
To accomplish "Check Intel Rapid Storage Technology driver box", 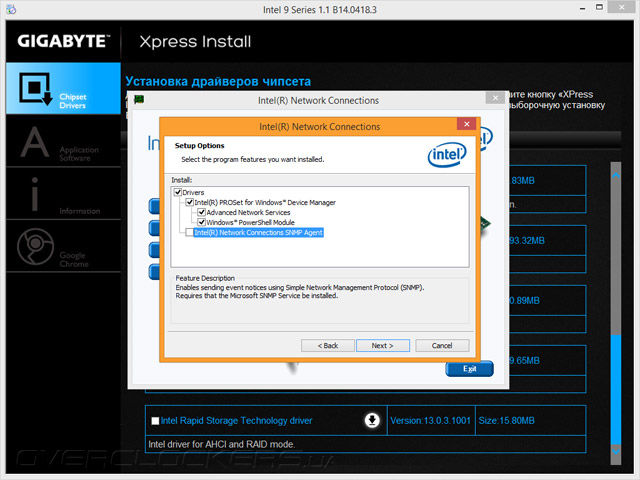I will [x=155, y=421].
